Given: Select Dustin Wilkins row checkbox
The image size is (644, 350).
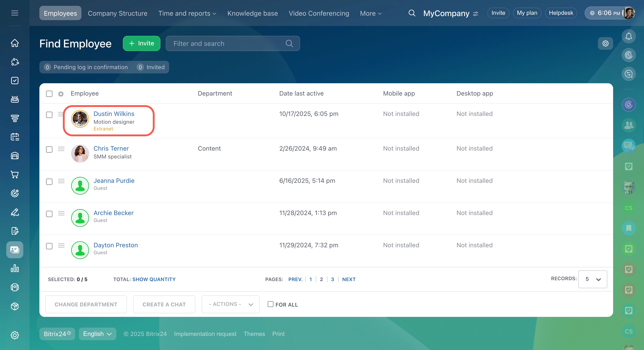Looking at the screenshot, I should (x=49, y=115).
